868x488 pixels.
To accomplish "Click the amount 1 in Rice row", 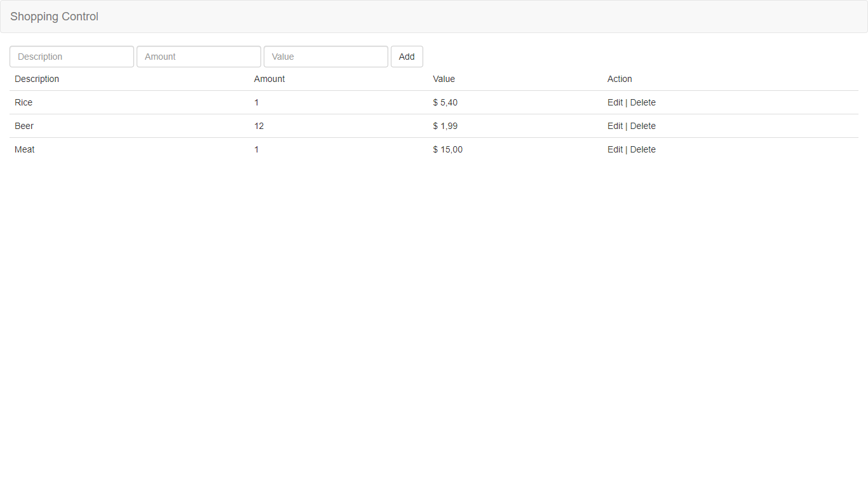I will [257, 102].
